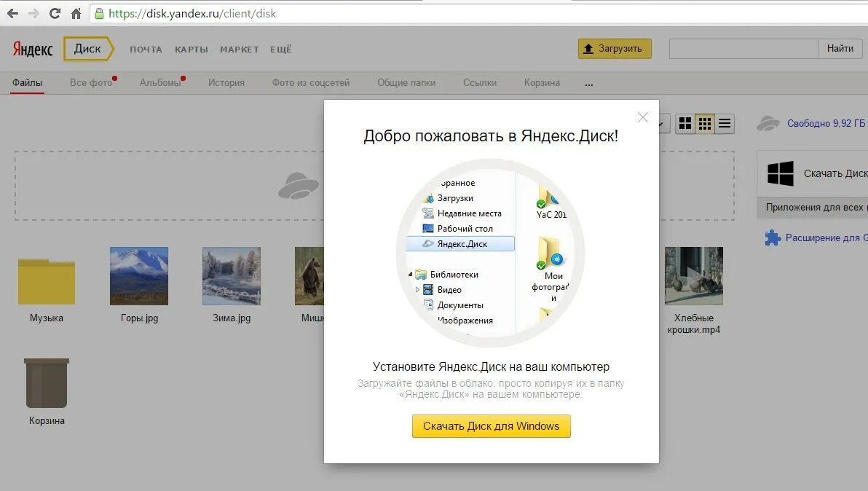
Task: Select the Музыка folder icon
Action: 47,280
